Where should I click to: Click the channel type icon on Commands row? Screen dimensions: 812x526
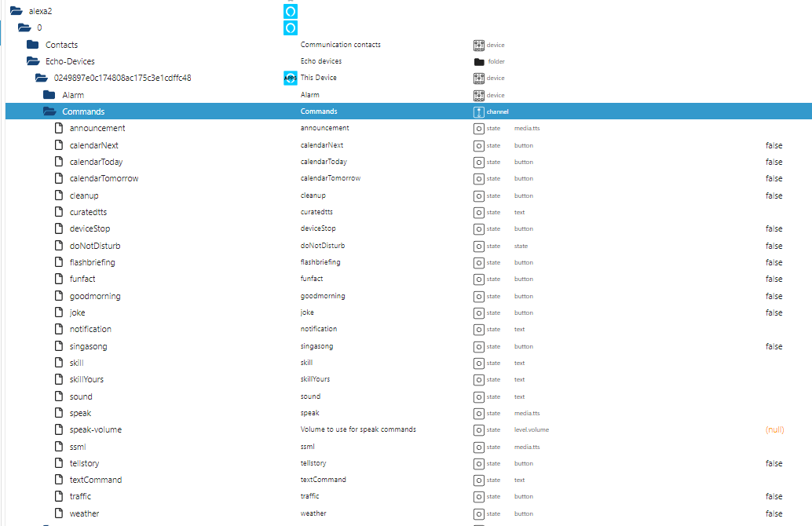pyautogui.click(x=478, y=111)
